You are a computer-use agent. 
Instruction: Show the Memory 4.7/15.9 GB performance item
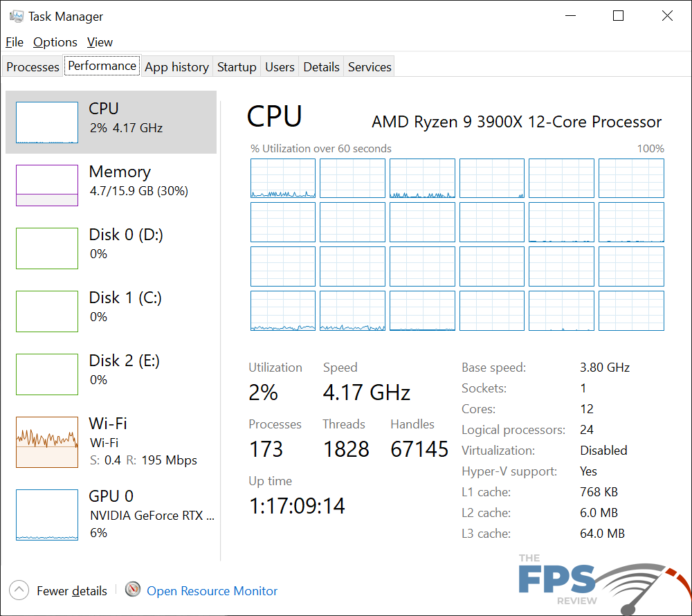[111, 185]
